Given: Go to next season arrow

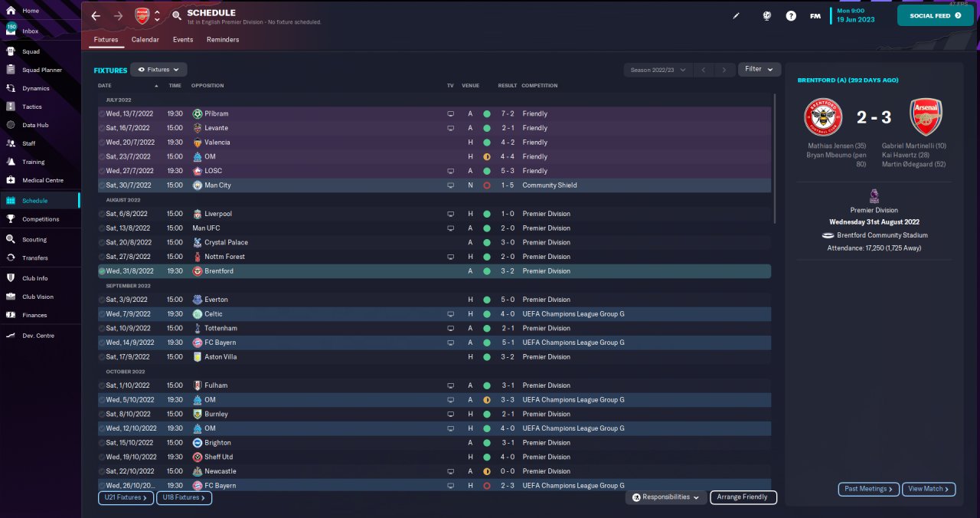Looking at the screenshot, I should [x=724, y=70].
